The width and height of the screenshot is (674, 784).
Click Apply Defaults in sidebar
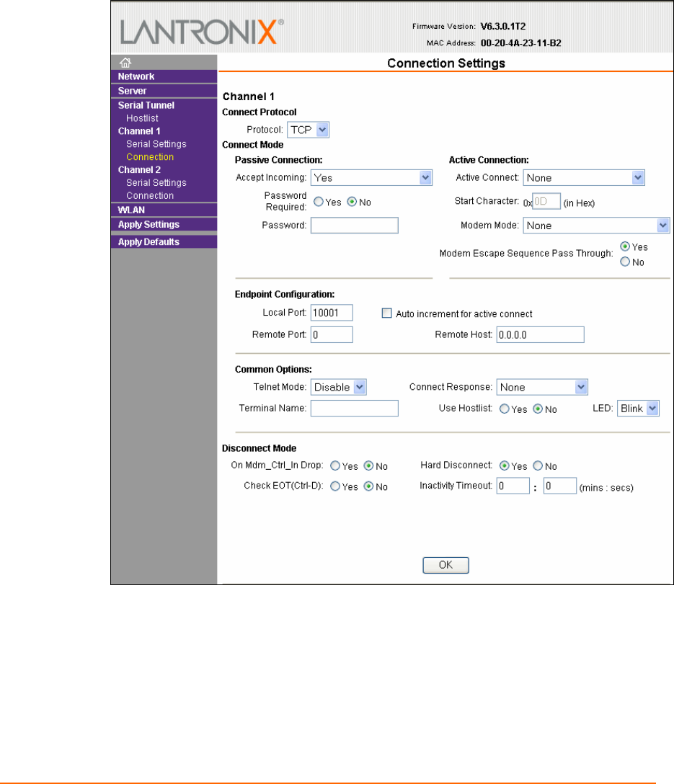click(x=148, y=242)
